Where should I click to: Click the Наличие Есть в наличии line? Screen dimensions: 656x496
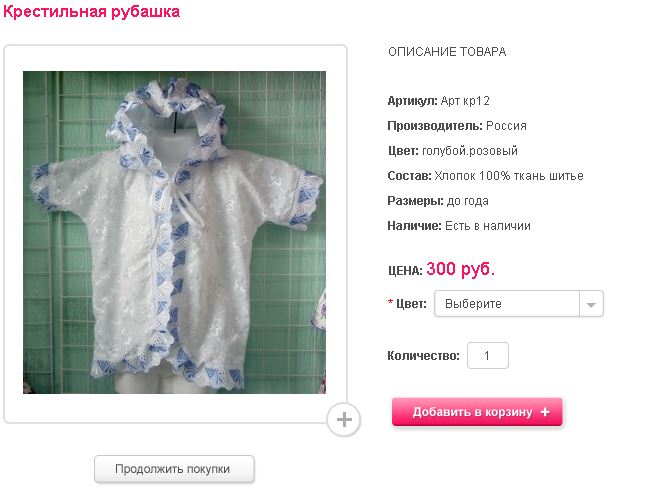click(x=459, y=226)
